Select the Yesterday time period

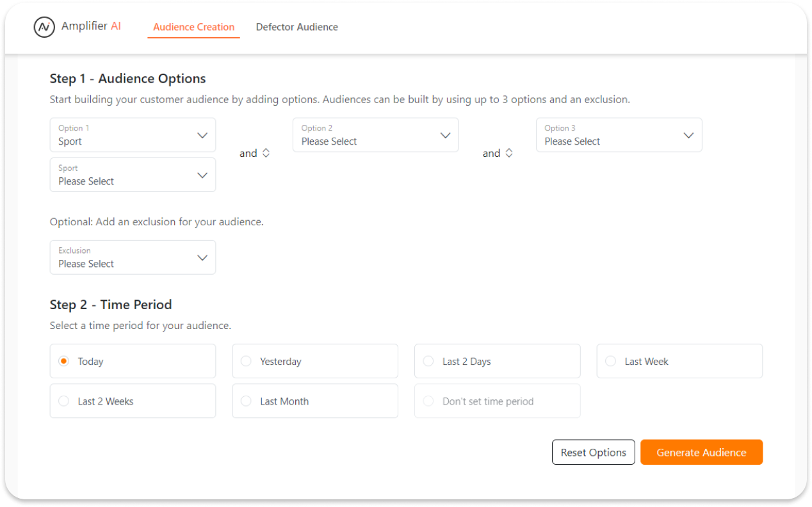click(315, 361)
